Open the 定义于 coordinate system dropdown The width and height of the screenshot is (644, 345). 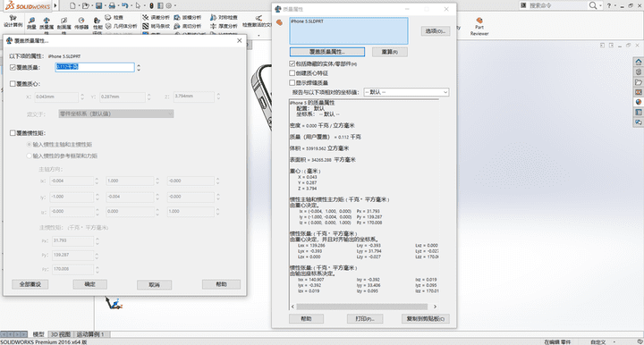pos(115,114)
